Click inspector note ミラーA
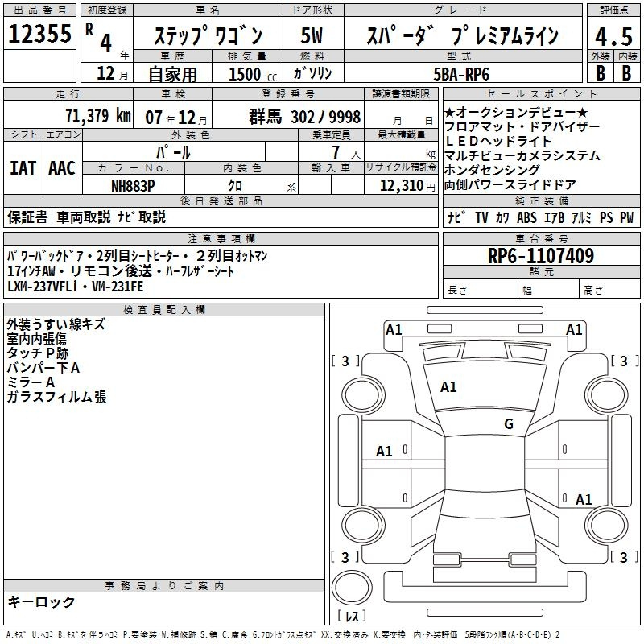The height and width of the screenshot is (644, 644). coord(31,382)
